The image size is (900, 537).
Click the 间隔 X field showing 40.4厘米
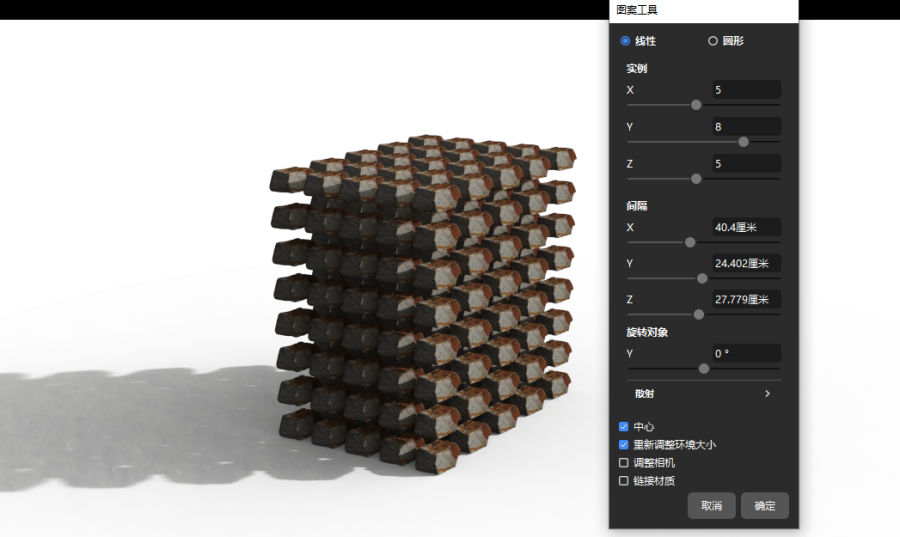[x=745, y=227]
